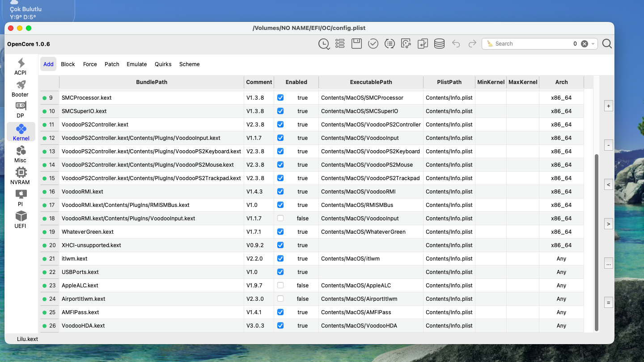Open the Booter rocket section
This screenshot has height=362, width=644.
click(x=20, y=88)
